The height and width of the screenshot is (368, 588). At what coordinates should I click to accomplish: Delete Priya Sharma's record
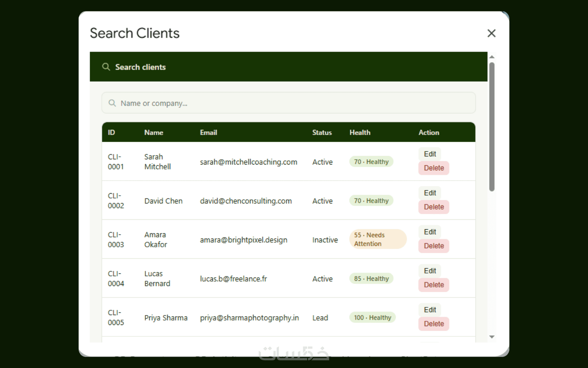click(x=434, y=324)
